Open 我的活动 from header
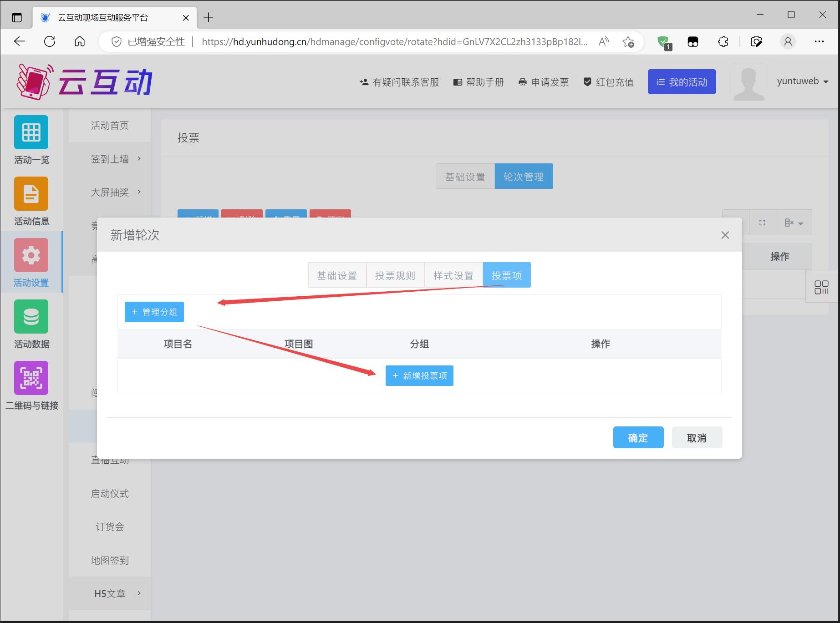This screenshot has width=840, height=623. [x=682, y=82]
